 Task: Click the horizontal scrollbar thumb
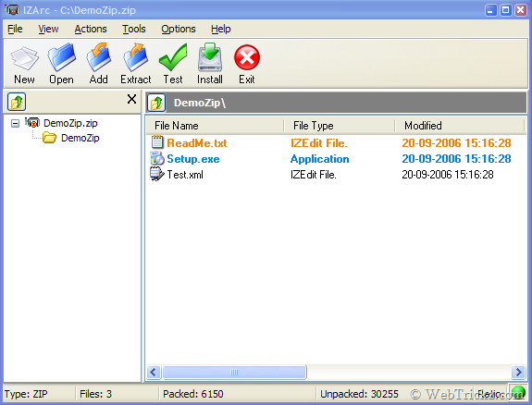click(x=234, y=372)
